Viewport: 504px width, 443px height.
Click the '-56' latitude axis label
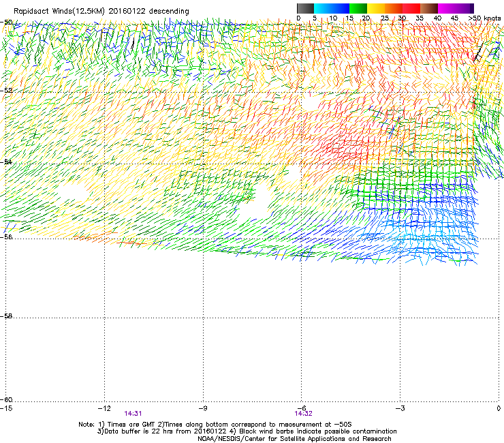(x=6, y=237)
